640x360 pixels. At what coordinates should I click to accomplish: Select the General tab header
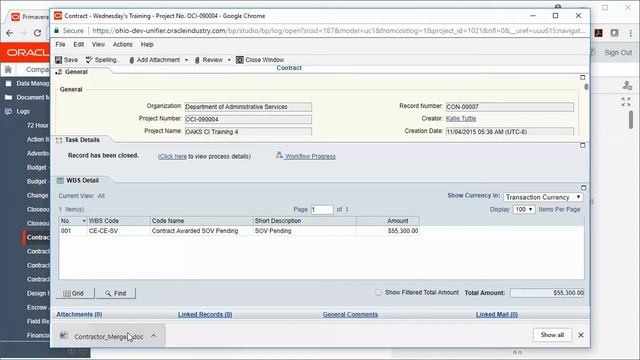[76, 72]
